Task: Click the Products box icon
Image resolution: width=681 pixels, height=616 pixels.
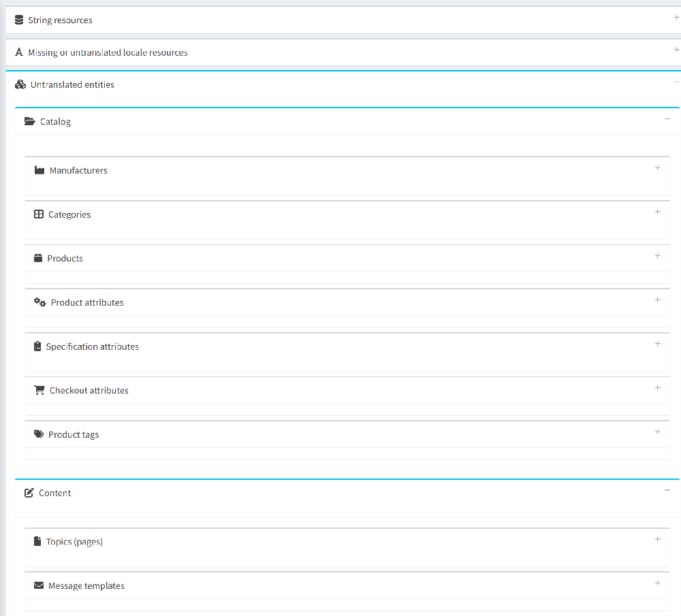Action: coord(38,258)
